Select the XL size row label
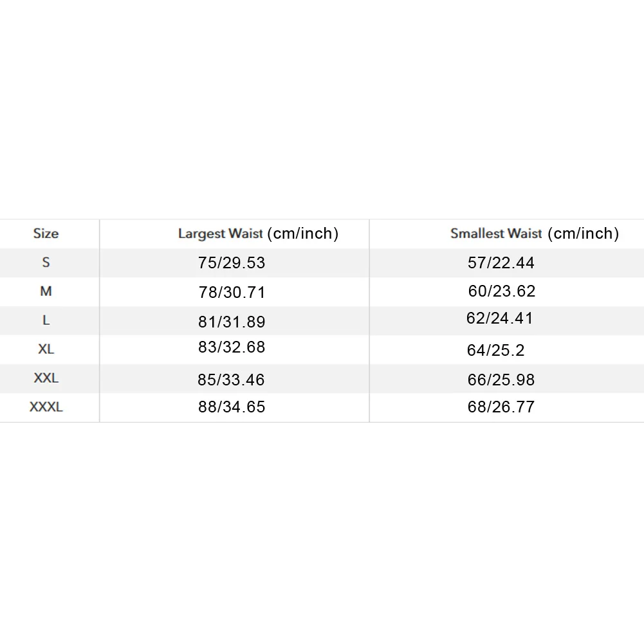The height and width of the screenshot is (644, 644). tap(46, 349)
